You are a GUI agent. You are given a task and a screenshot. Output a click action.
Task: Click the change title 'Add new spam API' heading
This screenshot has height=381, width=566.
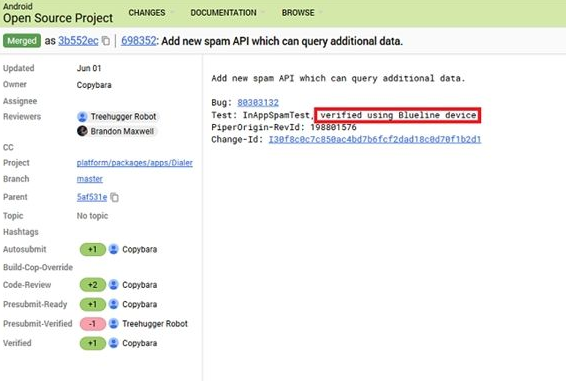tap(282, 41)
